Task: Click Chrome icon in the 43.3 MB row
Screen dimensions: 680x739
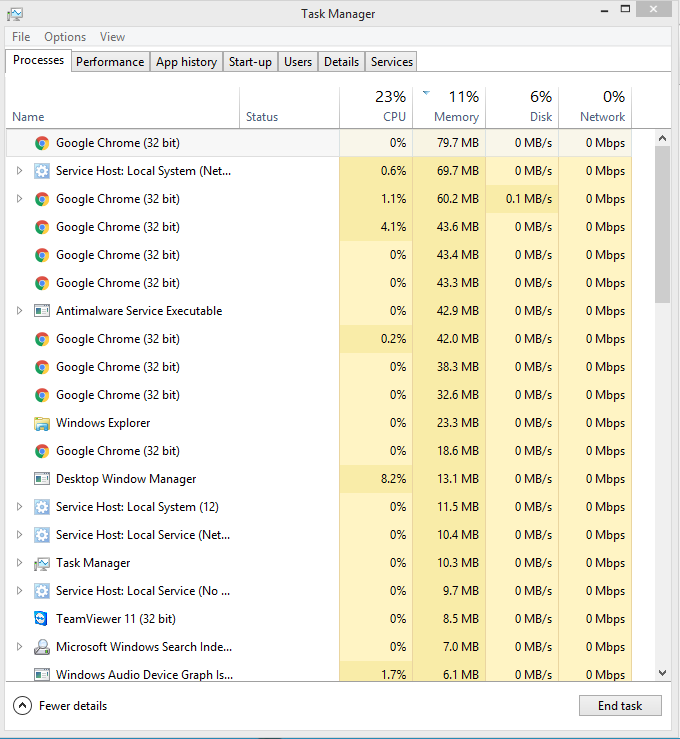Action: click(42, 283)
